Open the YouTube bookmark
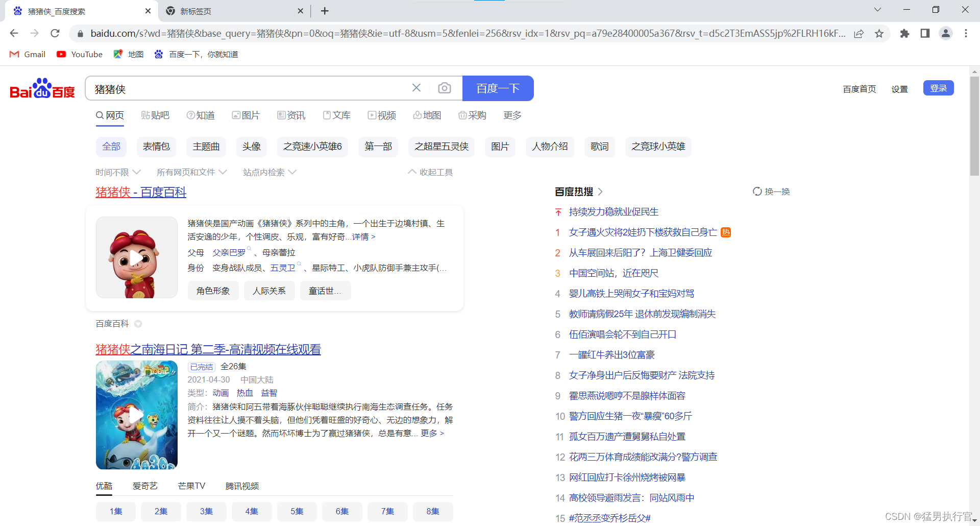Viewport: 980px width, 526px height. 80,54
